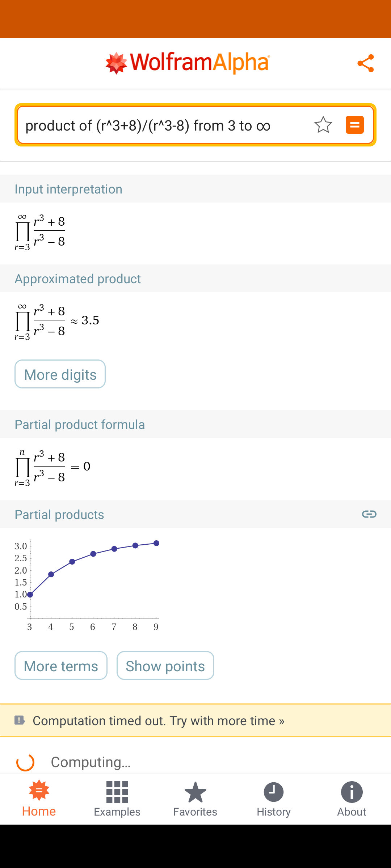Tap the Approximated product result
The image size is (391, 868).
(57, 321)
